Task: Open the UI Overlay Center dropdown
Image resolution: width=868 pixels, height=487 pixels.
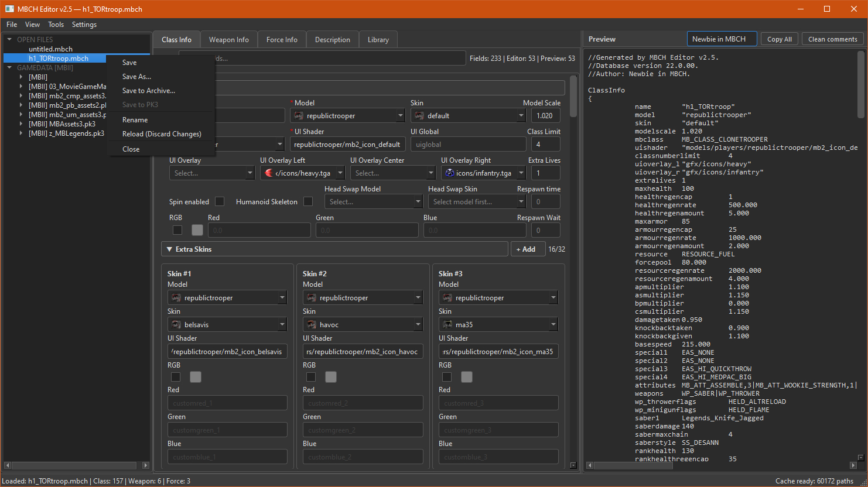Action: coord(393,173)
